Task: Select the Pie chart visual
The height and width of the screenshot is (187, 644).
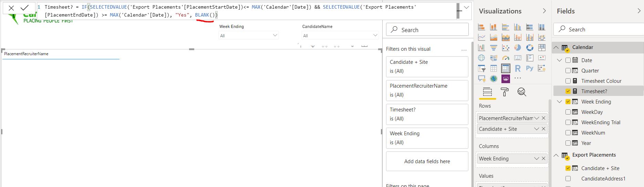Action: point(518,48)
